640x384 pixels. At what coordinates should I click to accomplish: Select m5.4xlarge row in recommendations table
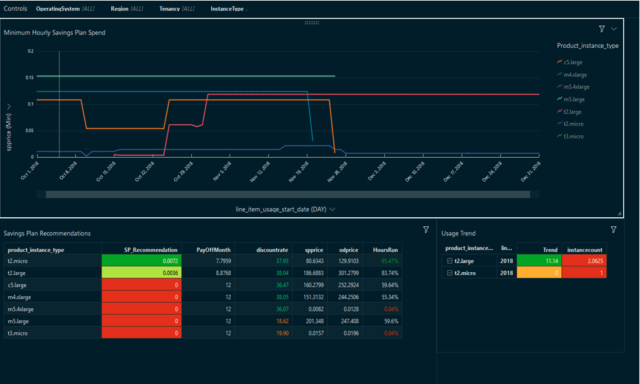coord(203,309)
